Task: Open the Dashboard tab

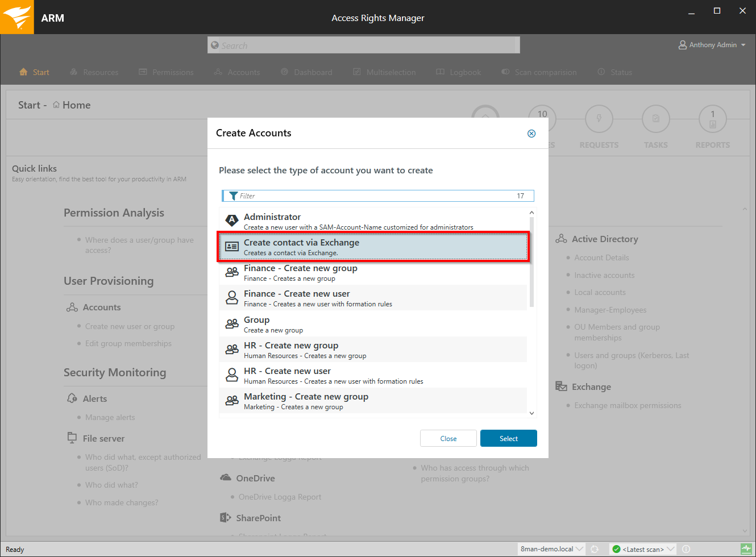Action: [x=307, y=72]
